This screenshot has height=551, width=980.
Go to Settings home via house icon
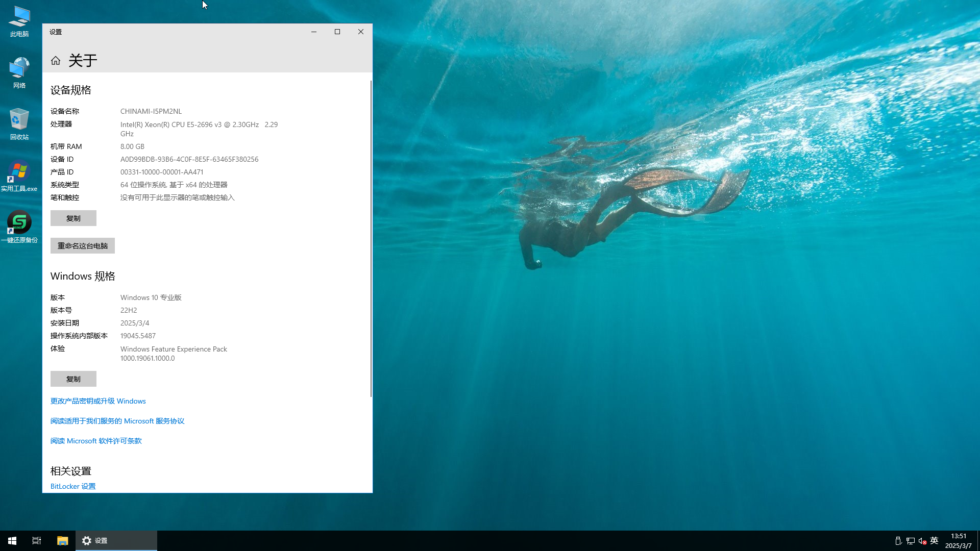(x=56, y=61)
